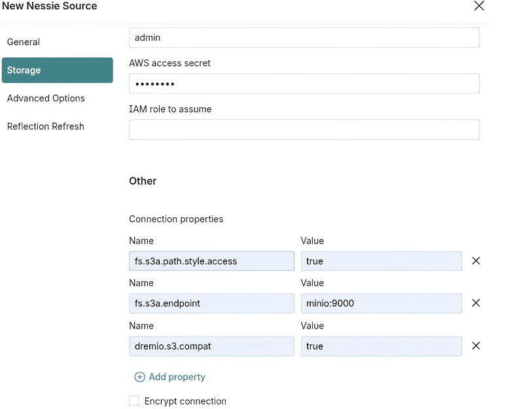Edit the fs.s3a.path.style.access name field

pos(211,261)
